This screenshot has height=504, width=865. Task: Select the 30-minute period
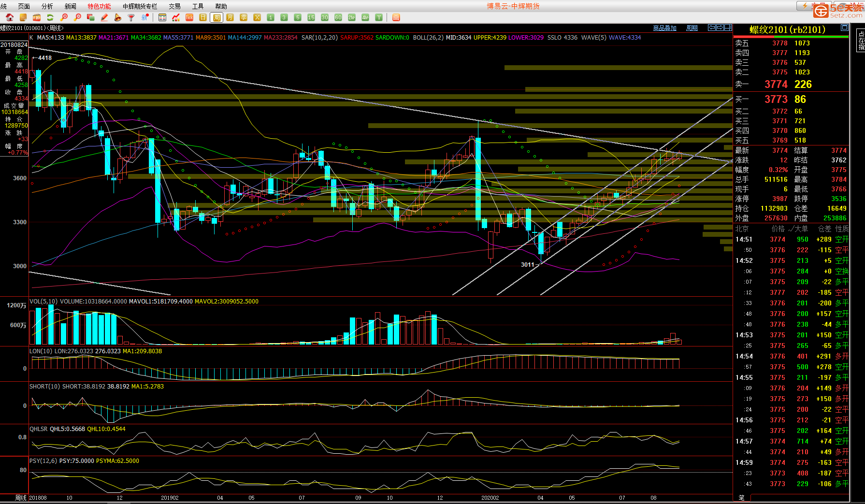tap(325, 17)
